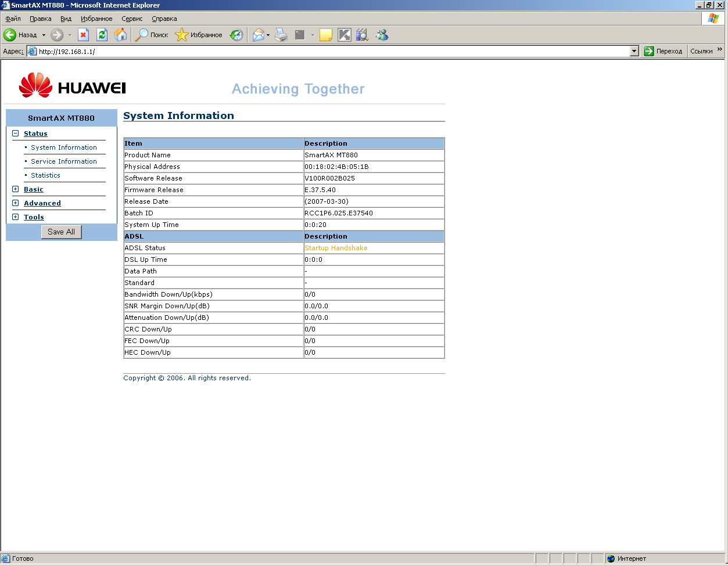Click the physical address 00:18:02:4B:05:1B
This screenshot has height=566, width=728.
[336, 167]
